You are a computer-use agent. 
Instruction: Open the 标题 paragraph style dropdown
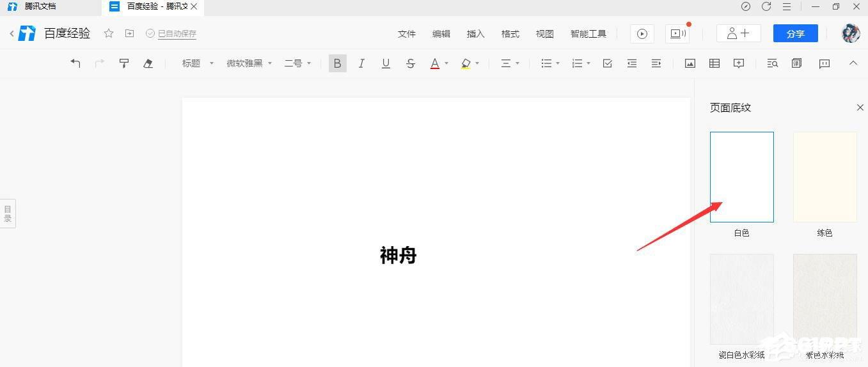[x=198, y=63]
